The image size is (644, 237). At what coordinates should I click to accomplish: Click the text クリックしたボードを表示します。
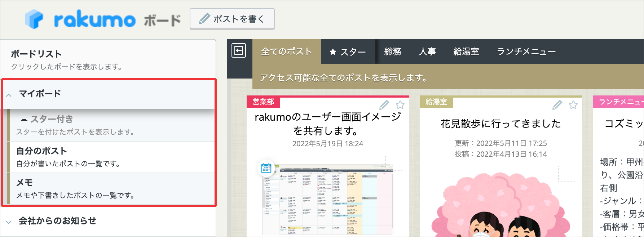pyautogui.click(x=66, y=67)
